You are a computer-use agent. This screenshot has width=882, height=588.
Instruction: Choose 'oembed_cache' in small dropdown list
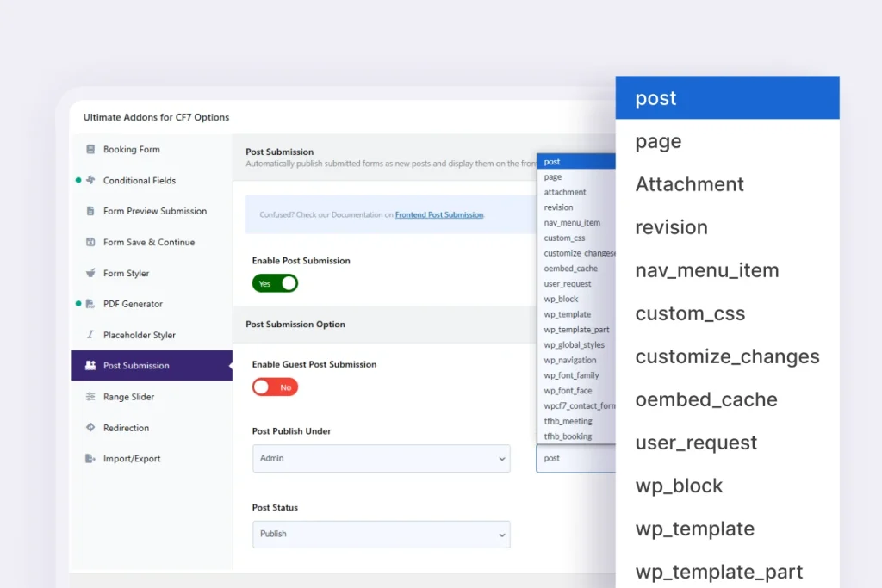pos(576,268)
